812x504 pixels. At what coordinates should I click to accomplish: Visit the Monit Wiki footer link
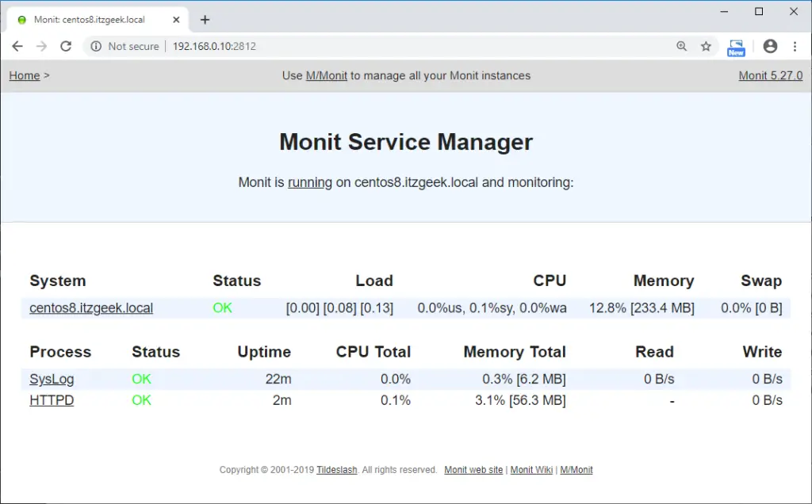(x=530, y=469)
